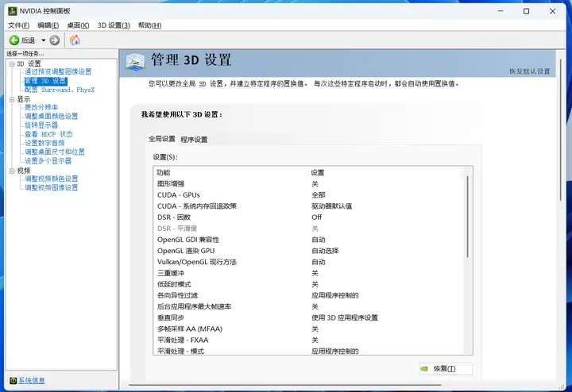Click the bottom horizontal scrollbar
Image resolution: width=572 pixels, height=392 pixels.
pos(284,385)
